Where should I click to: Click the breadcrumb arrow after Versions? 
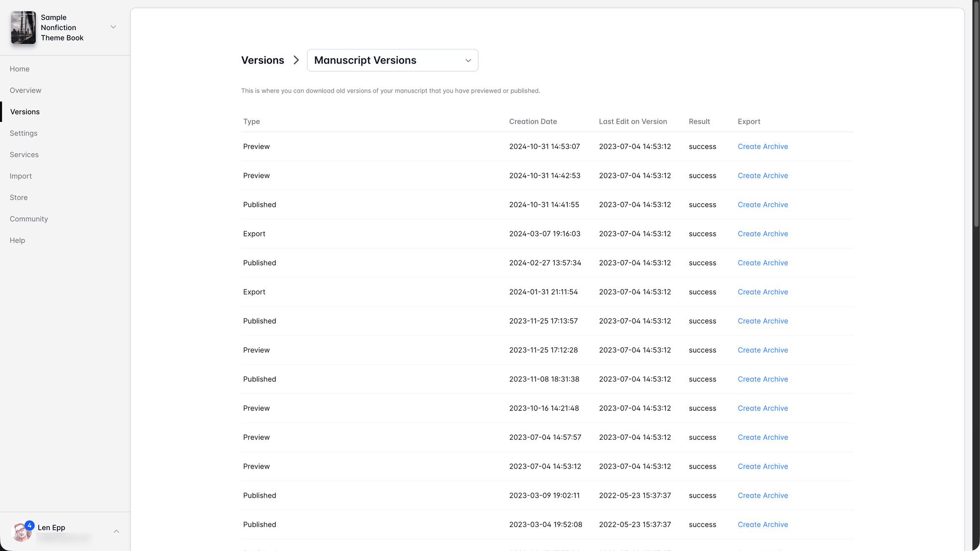click(x=296, y=60)
